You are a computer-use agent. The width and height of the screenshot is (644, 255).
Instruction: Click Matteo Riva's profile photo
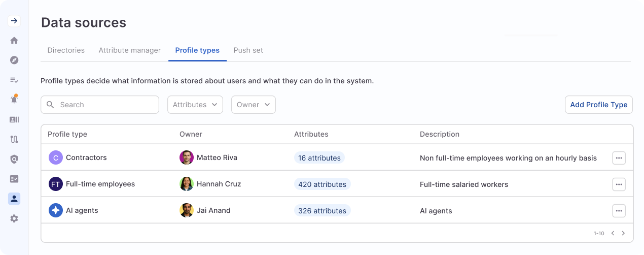[187, 157]
